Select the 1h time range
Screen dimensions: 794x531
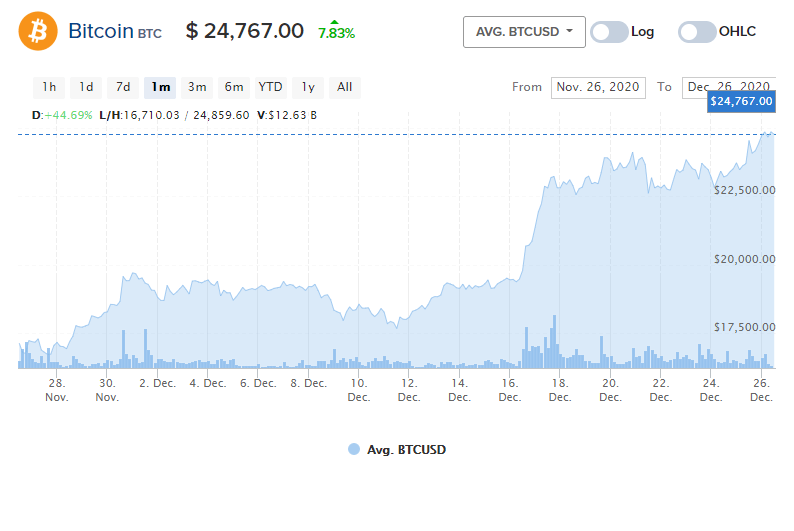pyautogui.click(x=49, y=88)
